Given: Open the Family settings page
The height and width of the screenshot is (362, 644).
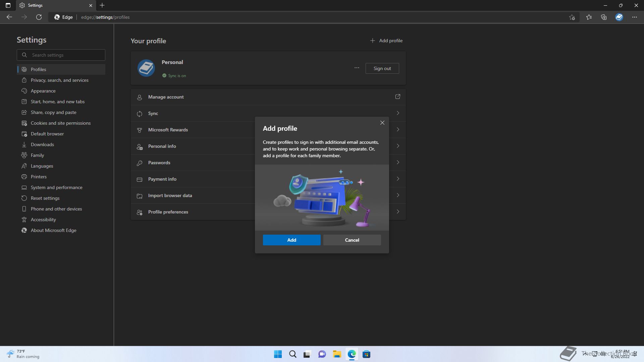Looking at the screenshot, I should 61,155.
